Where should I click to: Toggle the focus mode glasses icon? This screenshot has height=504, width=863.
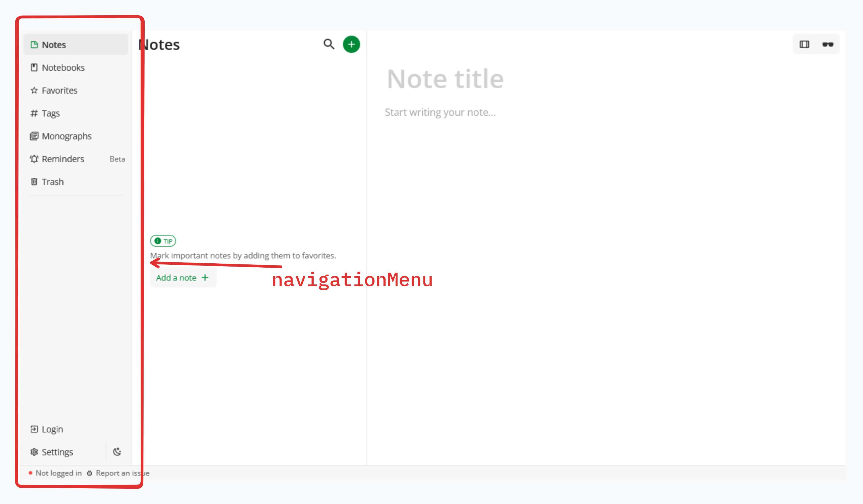pyautogui.click(x=828, y=45)
